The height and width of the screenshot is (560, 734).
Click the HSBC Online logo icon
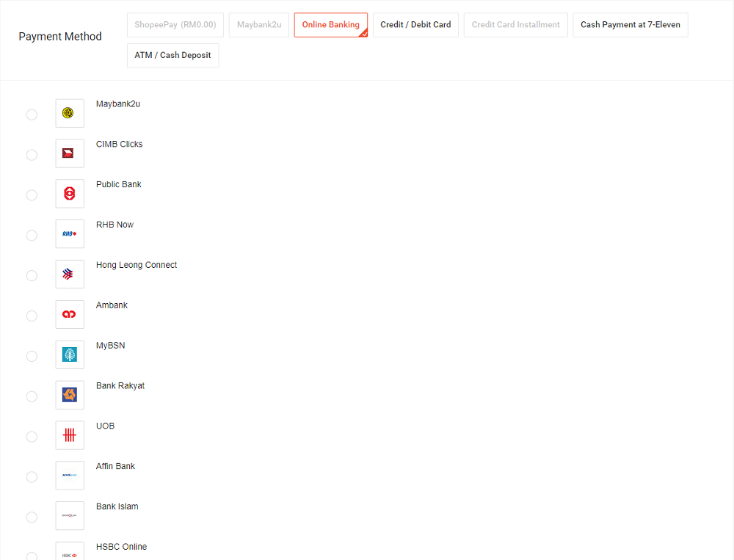pyautogui.click(x=70, y=551)
